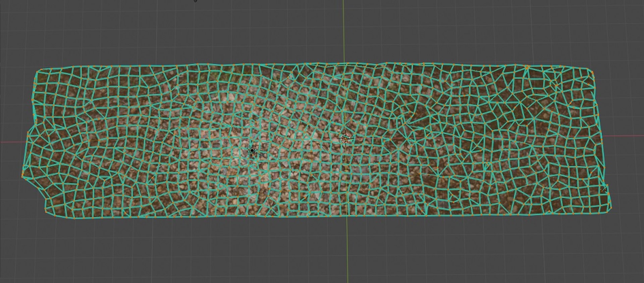Click the red-white dashed 3D cursor
The height and width of the screenshot is (283, 644).
click(345, 138)
